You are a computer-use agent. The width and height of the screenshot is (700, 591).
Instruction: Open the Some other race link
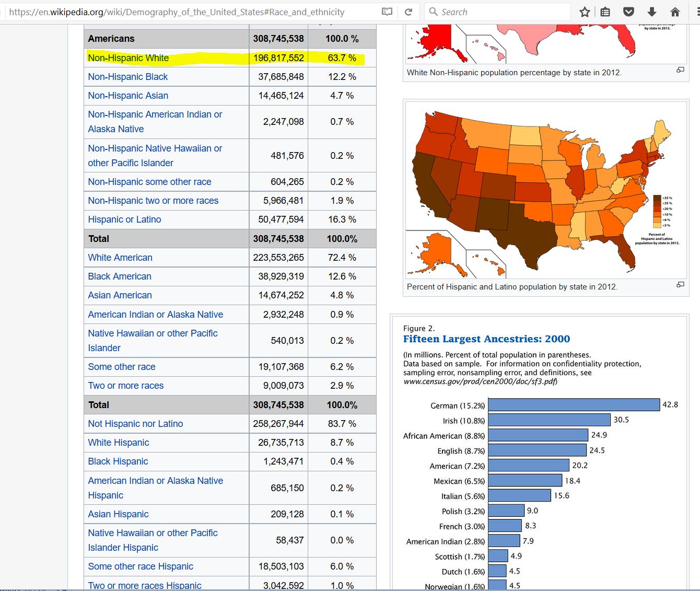point(122,367)
